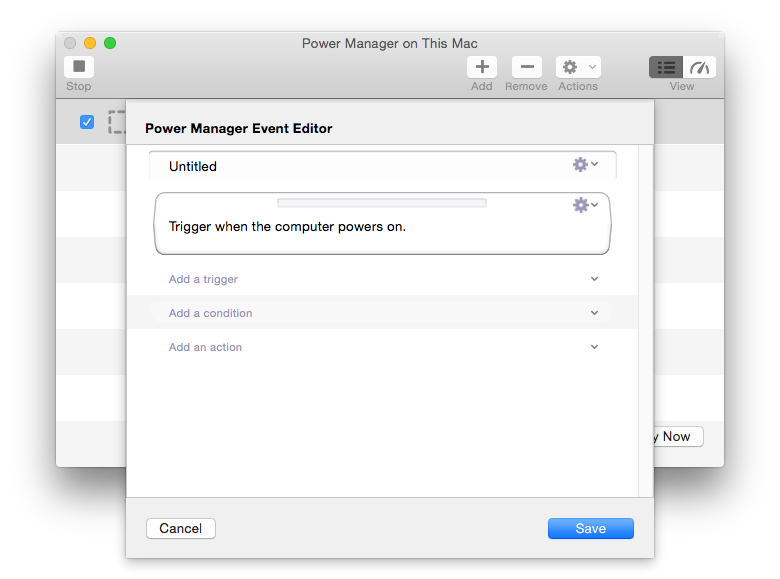This screenshot has height=579, width=780.
Task: Open the Actions gear menu in the toolbar
Action: pos(578,67)
